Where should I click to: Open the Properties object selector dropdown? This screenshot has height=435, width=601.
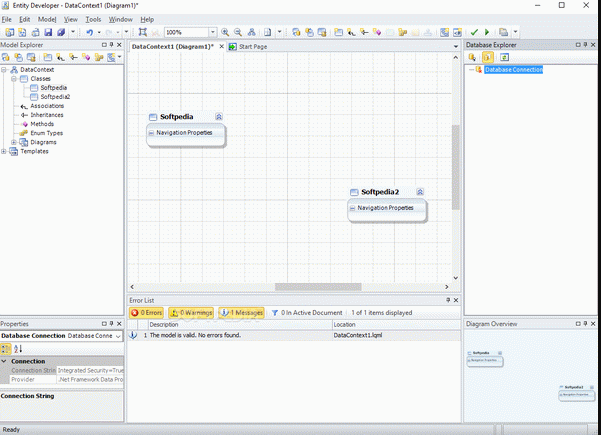[118, 336]
